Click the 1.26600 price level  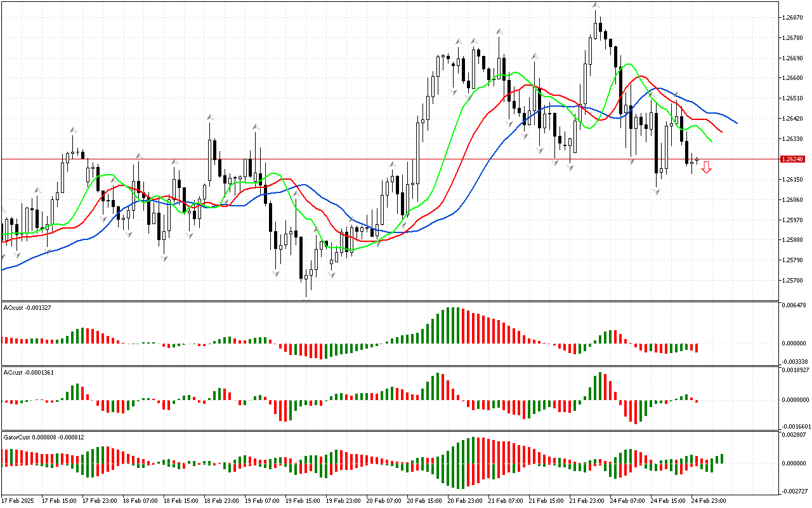793,78
